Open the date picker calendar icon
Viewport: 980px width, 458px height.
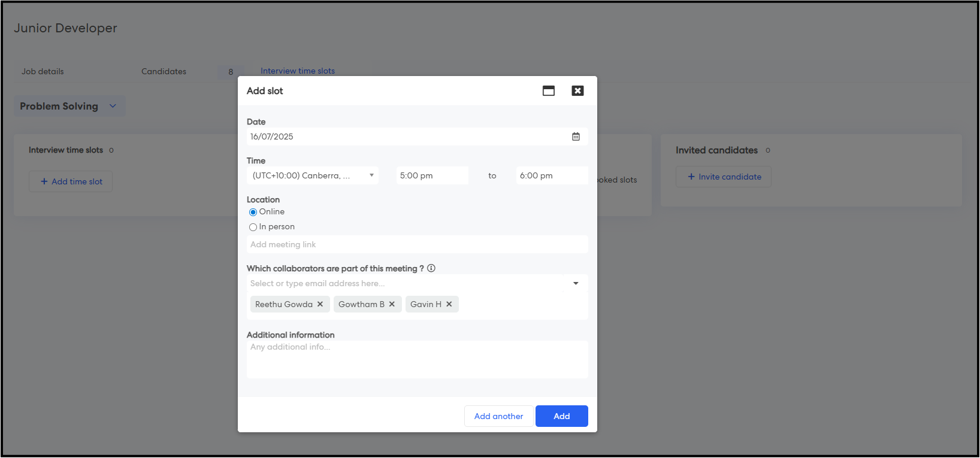576,137
